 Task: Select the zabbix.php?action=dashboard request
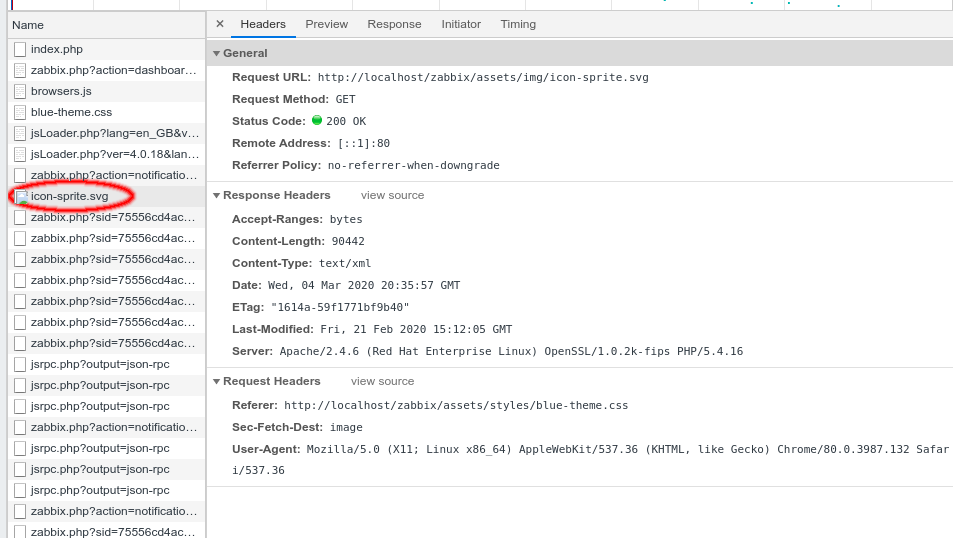(114, 70)
